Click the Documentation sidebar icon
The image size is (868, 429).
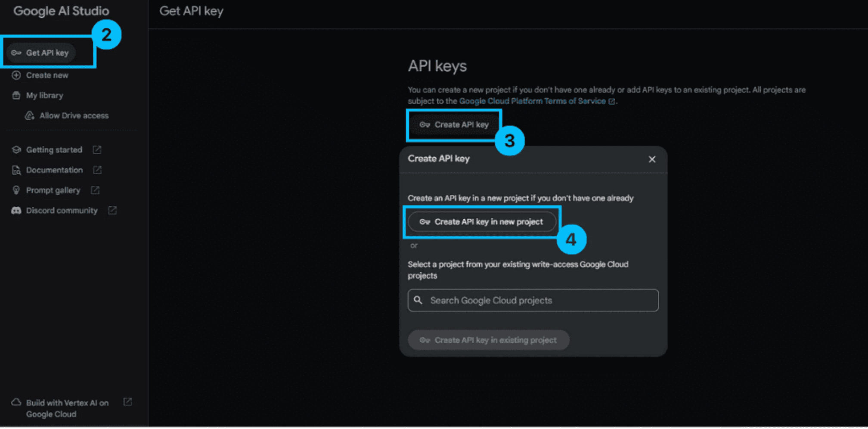[15, 170]
